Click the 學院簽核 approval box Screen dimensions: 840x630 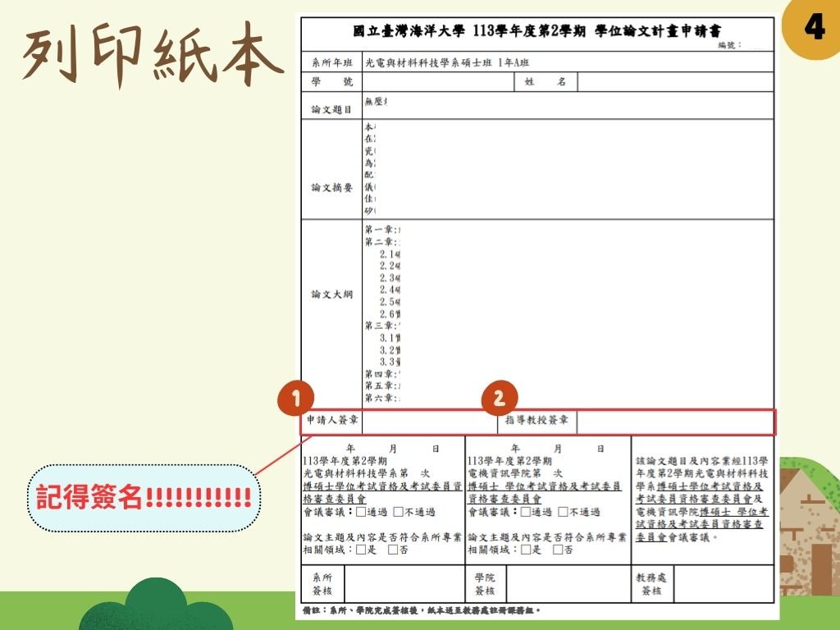[568, 584]
